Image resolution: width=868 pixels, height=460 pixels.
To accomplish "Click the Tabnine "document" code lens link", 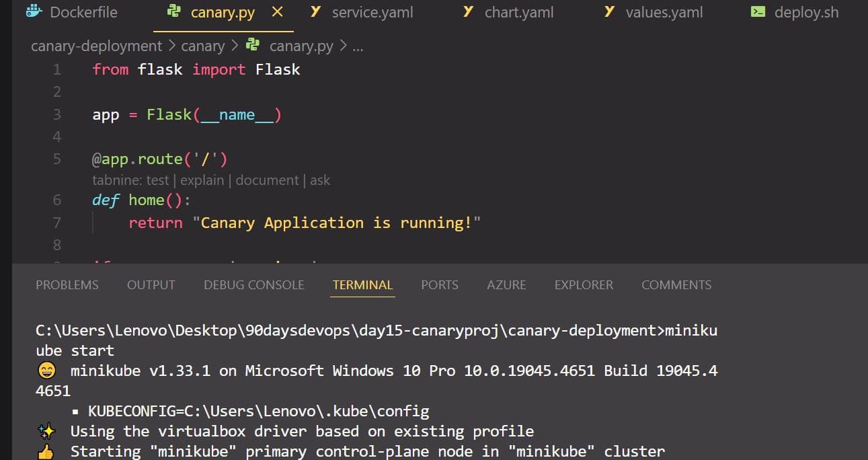I will point(267,180).
